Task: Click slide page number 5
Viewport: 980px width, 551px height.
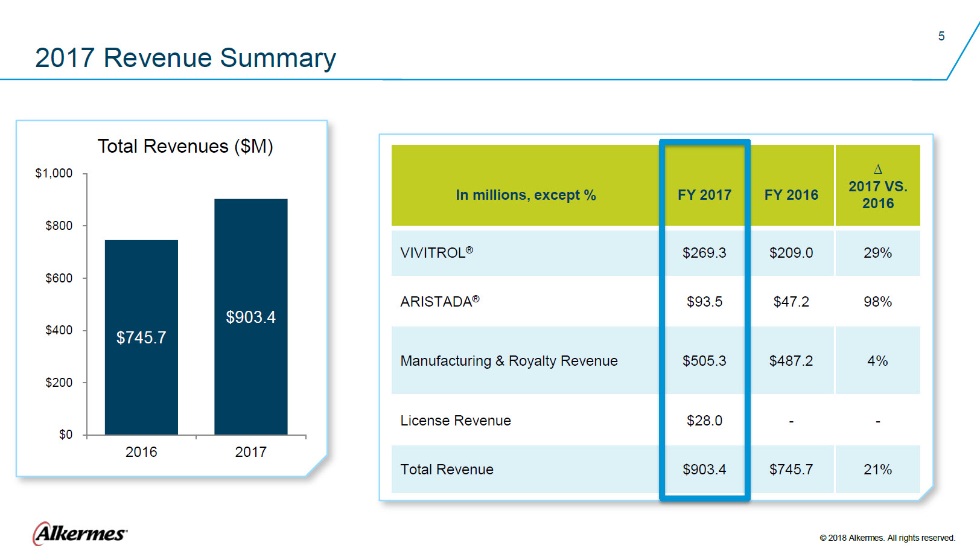Action: coord(941,36)
